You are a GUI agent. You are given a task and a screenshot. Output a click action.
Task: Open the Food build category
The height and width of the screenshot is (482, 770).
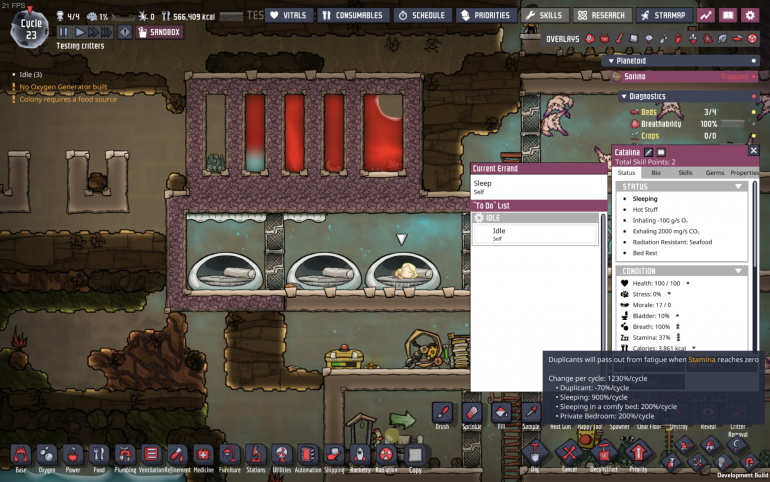pos(99,455)
